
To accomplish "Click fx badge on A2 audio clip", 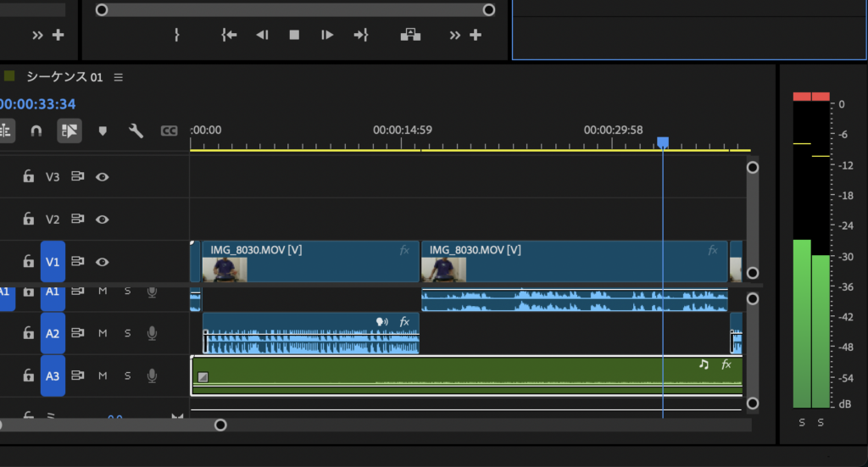I will click(404, 321).
